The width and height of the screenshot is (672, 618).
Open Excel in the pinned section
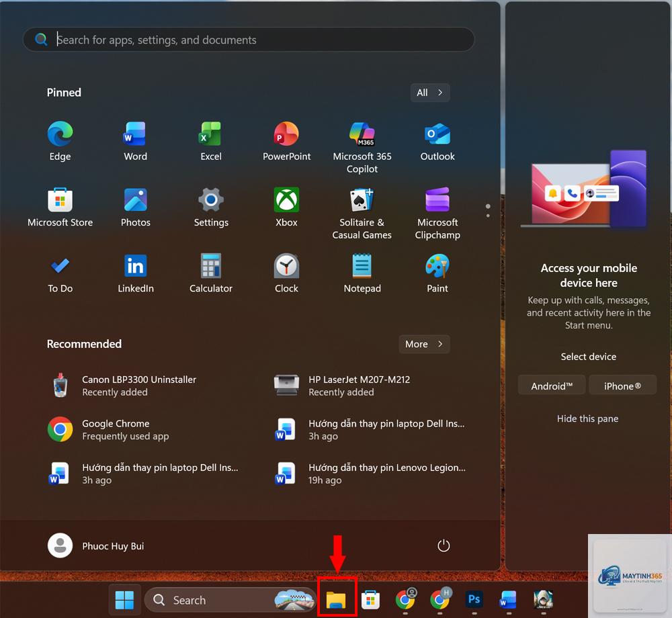(x=211, y=141)
